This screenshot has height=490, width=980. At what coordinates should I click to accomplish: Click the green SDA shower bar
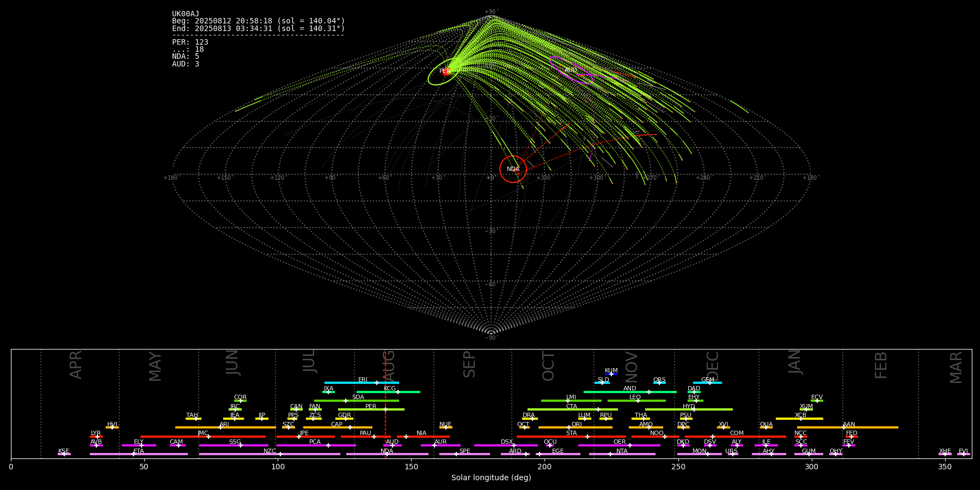[x=357, y=401]
